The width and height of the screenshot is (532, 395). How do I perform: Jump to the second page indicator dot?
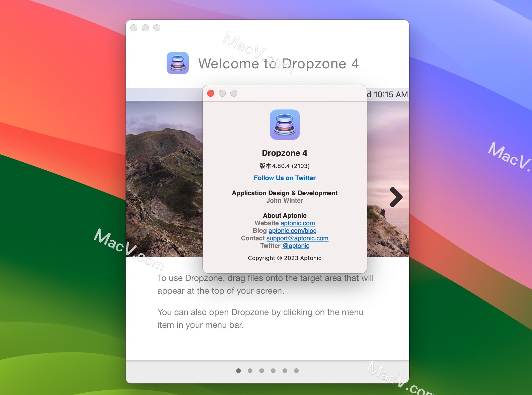pos(250,371)
